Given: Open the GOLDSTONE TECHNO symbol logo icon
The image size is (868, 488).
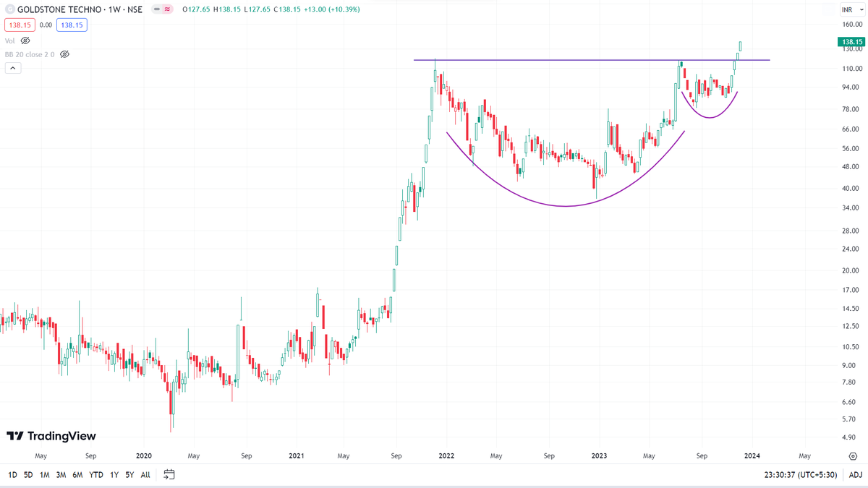Looking at the screenshot, I should pyautogui.click(x=9, y=9).
